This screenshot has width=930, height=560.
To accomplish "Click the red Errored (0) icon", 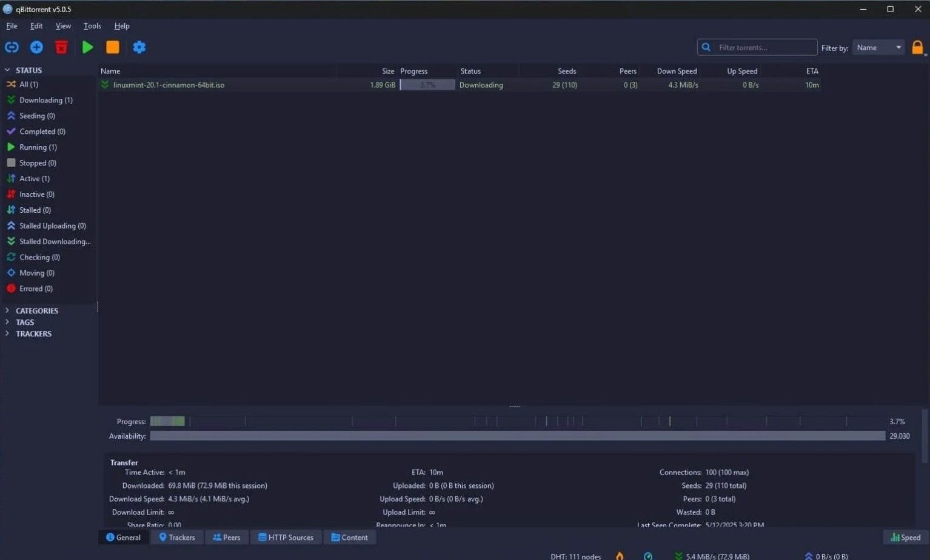I will [x=11, y=289].
